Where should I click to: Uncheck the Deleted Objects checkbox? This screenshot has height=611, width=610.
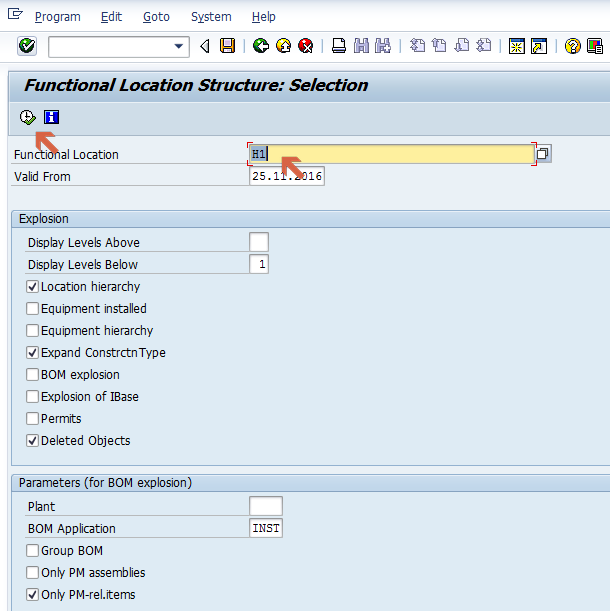[x=32, y=441]
